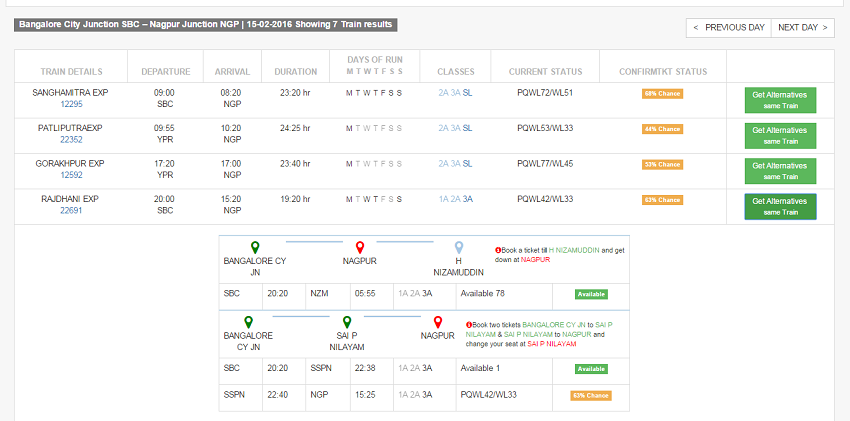Click the blue H Nizamuddin location pin

tap(459, 247)
